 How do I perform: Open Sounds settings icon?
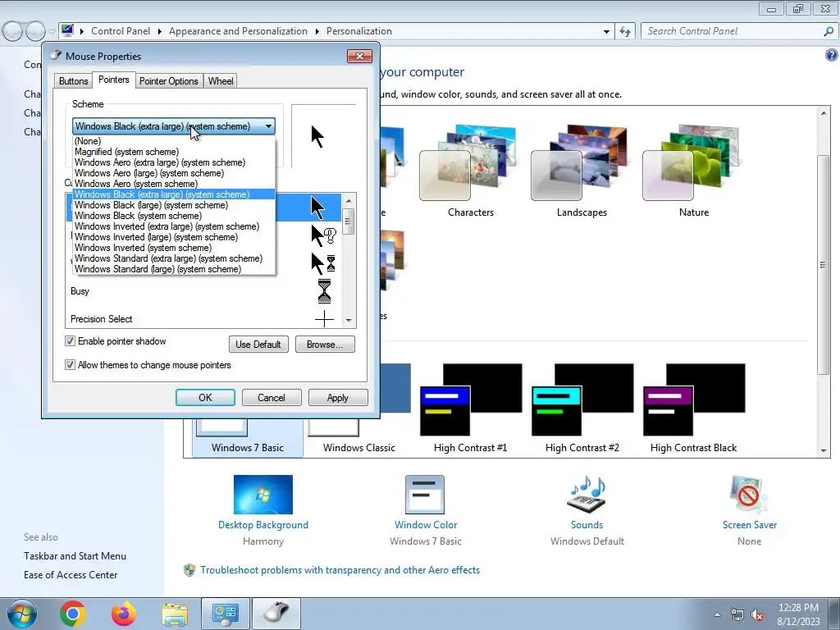click(587, 495)
